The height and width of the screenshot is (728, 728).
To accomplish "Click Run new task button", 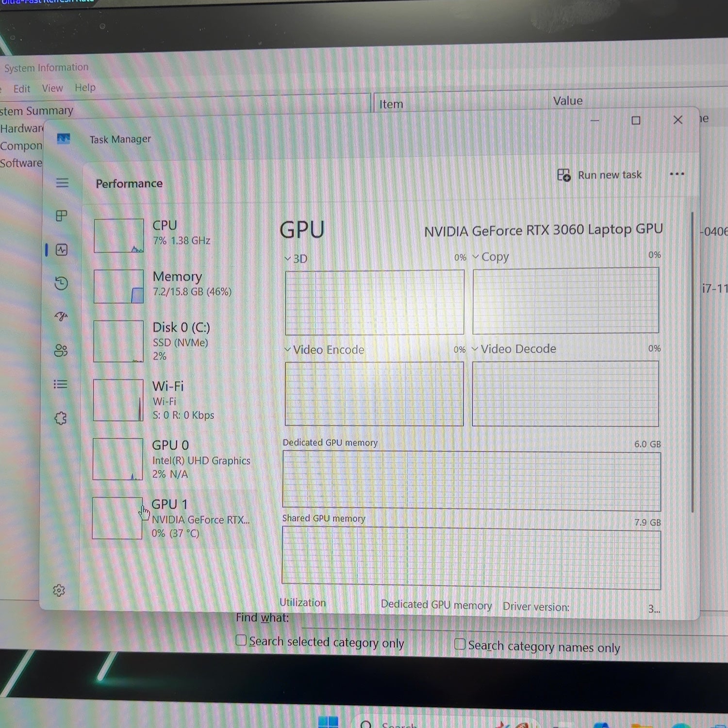I will click(x=599, y=175).
